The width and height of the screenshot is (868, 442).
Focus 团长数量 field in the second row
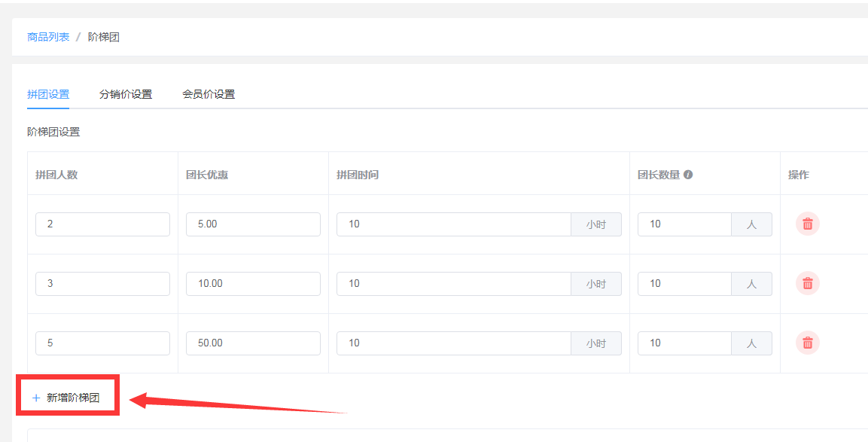(685, 284)
